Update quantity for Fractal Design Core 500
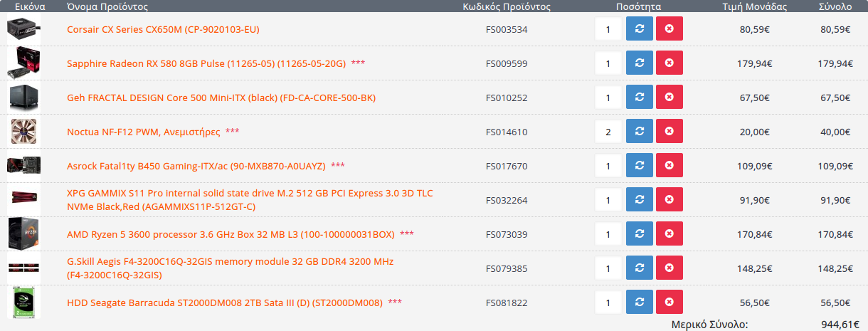Image resolution: width=868 pixels, height=331 pixels. click(x=639, y=98)
